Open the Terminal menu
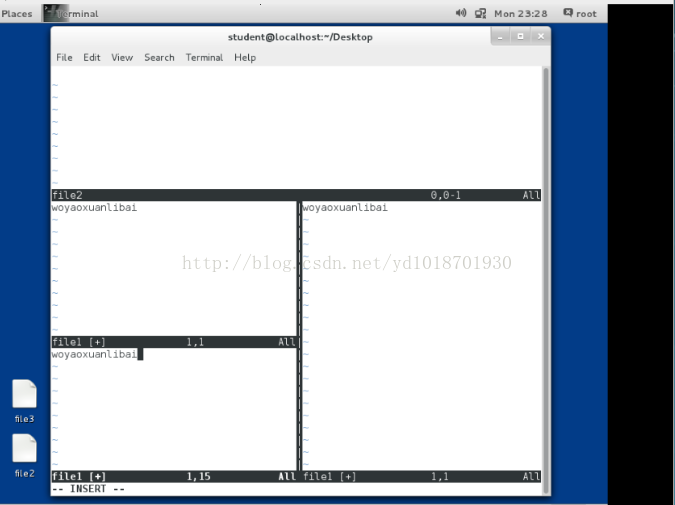 click(204, 57)
